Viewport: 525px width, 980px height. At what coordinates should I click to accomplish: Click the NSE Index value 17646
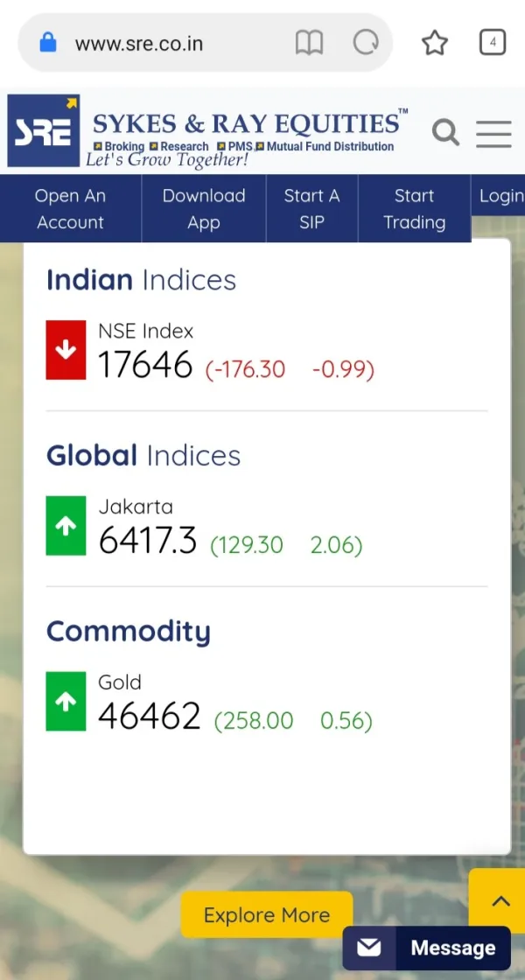(145, 364)
